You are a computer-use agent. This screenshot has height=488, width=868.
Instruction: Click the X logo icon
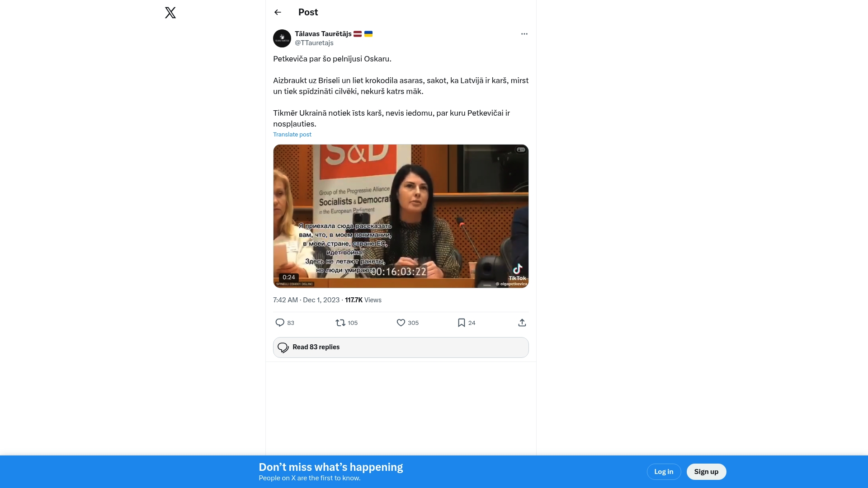coord(170,13)
